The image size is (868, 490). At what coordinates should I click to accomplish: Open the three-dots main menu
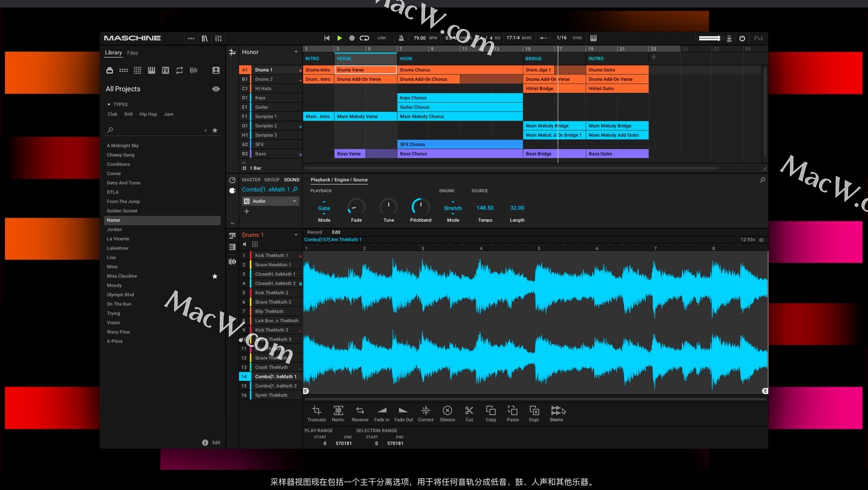pyautogui.click(x=191, y=38)
